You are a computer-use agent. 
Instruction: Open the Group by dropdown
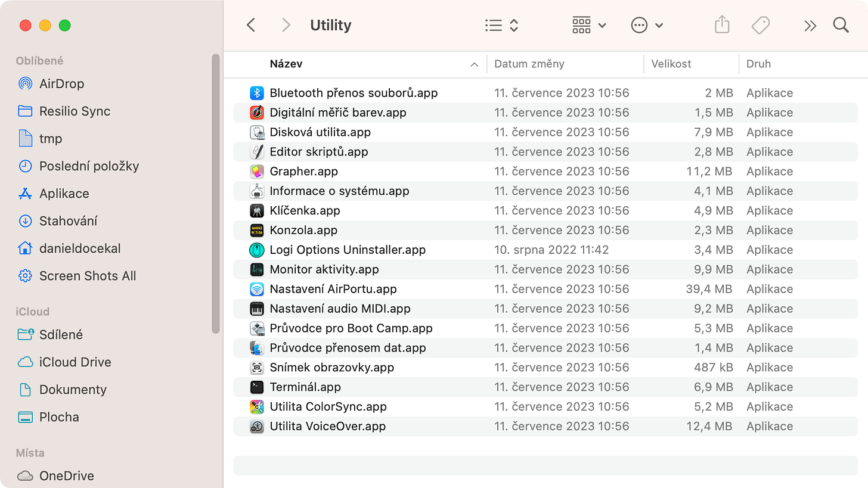[x=589, y=25]
